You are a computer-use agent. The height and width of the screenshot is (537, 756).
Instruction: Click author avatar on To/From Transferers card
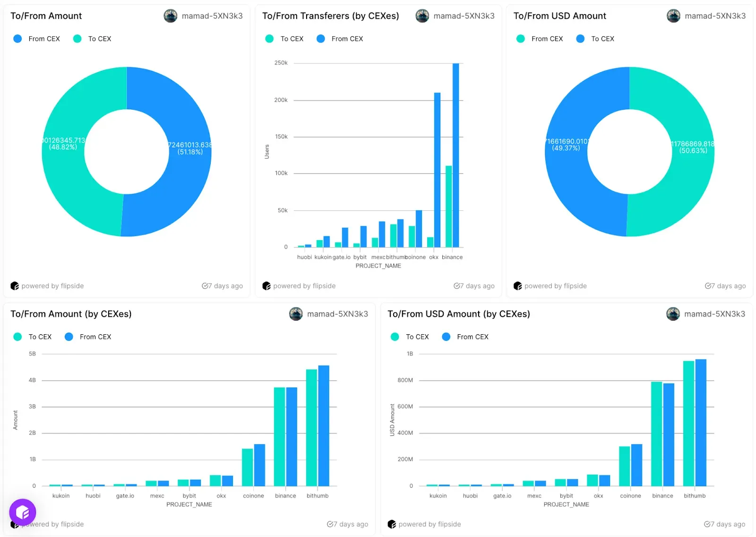click(422, 16)
